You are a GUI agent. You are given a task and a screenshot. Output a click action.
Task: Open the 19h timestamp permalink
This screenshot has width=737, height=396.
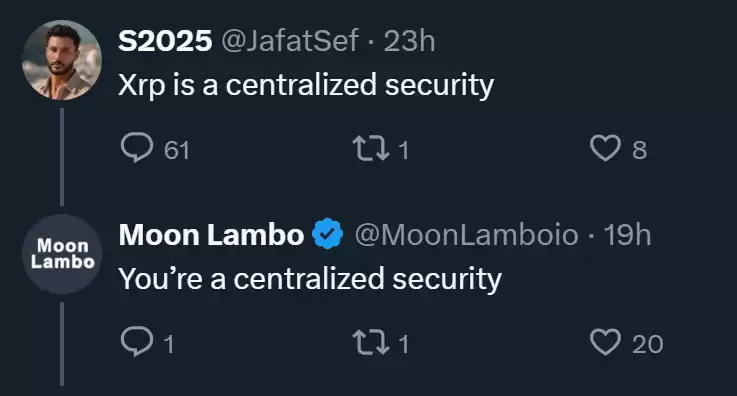[627, 234]
